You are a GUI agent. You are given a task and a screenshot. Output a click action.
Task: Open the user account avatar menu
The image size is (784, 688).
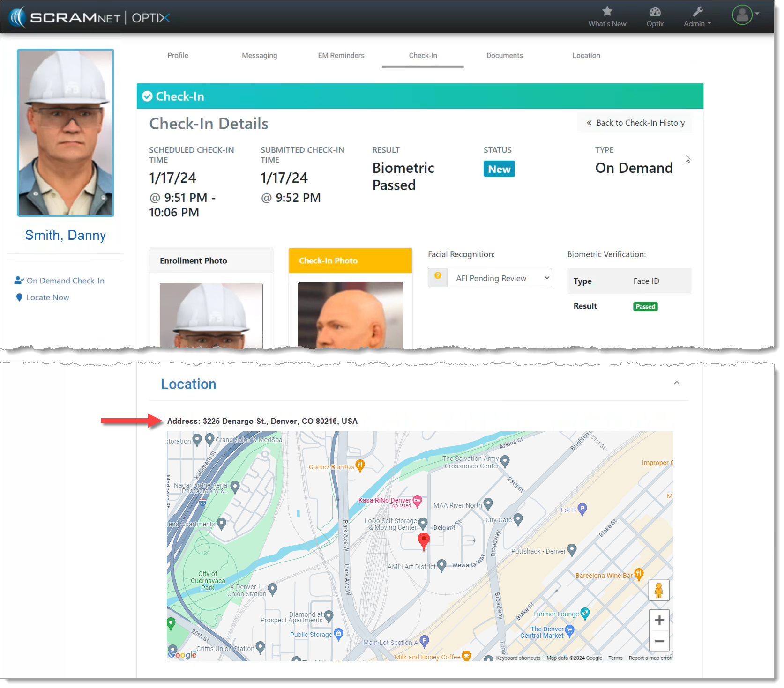(x=743, y=15)
